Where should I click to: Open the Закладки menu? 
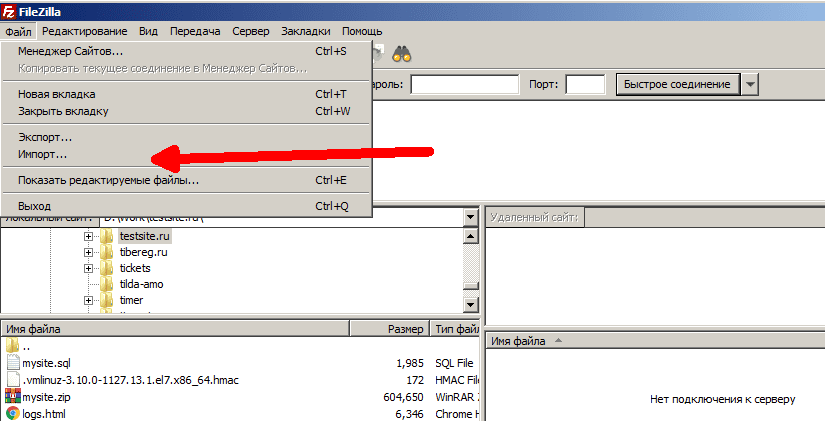(x=306, y=32)
